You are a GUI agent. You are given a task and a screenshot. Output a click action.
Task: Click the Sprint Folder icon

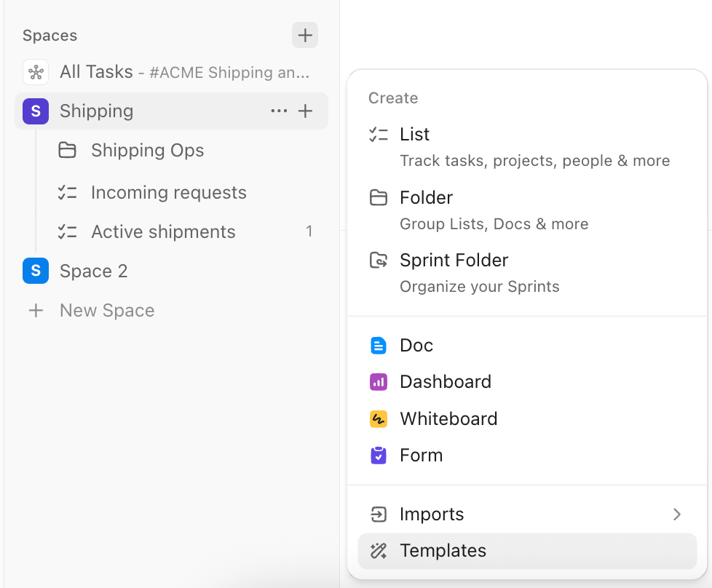pyautogui.click(x=379, y=260)
